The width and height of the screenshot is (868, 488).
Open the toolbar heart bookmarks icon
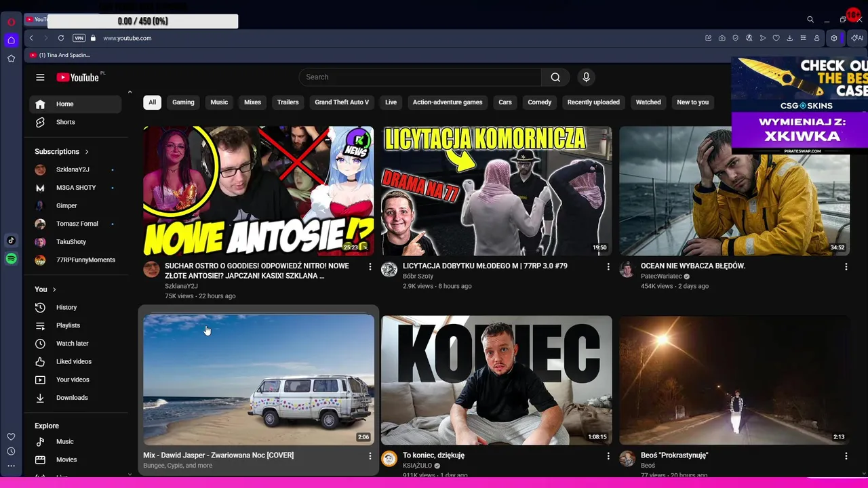[x=776, y=38]
